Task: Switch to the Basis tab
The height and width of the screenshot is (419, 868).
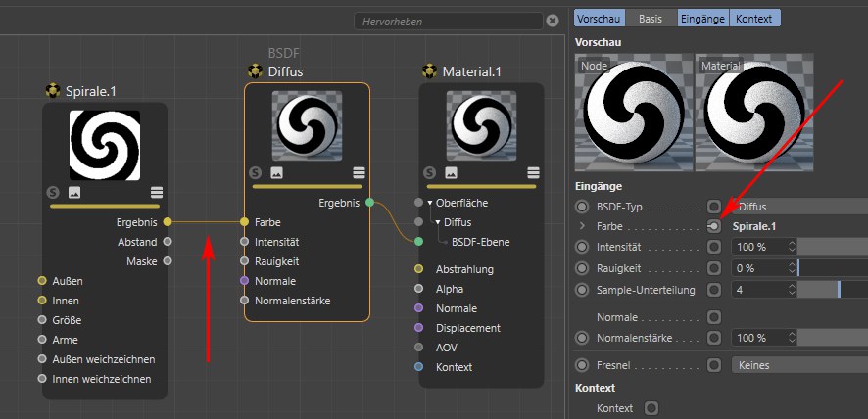Action: [651, 19]
